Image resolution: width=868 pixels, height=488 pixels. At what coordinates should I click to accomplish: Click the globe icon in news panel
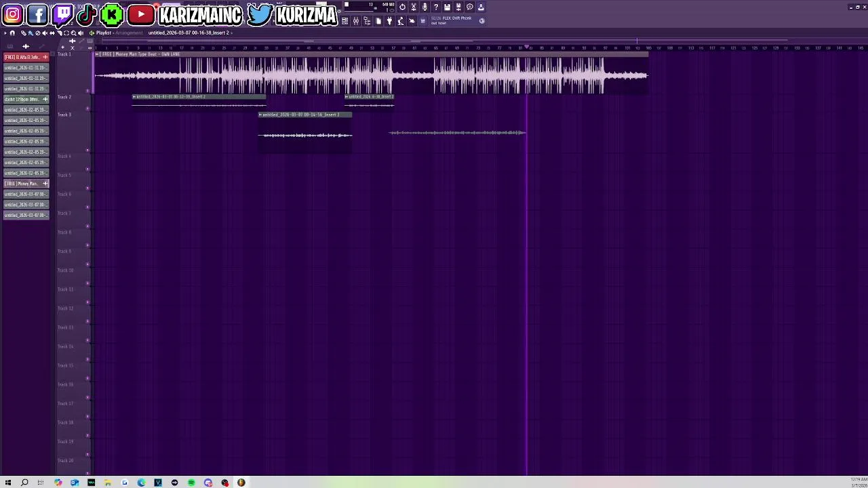[x=481, y=21]
